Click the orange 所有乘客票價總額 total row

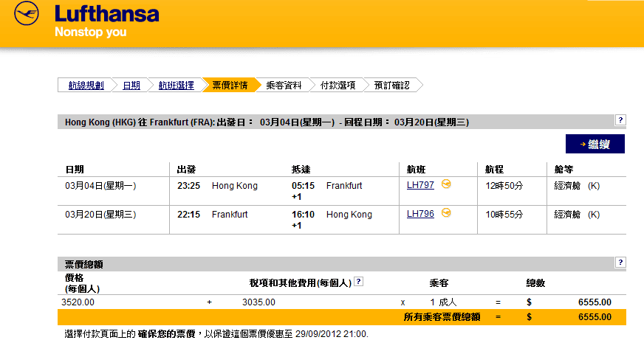point(341,317)
